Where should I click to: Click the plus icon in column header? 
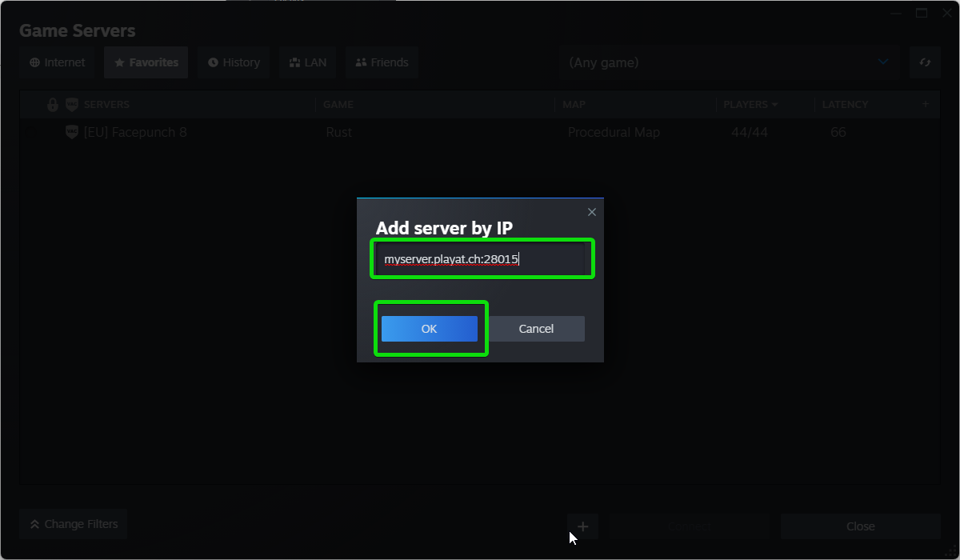click(926, 104)
